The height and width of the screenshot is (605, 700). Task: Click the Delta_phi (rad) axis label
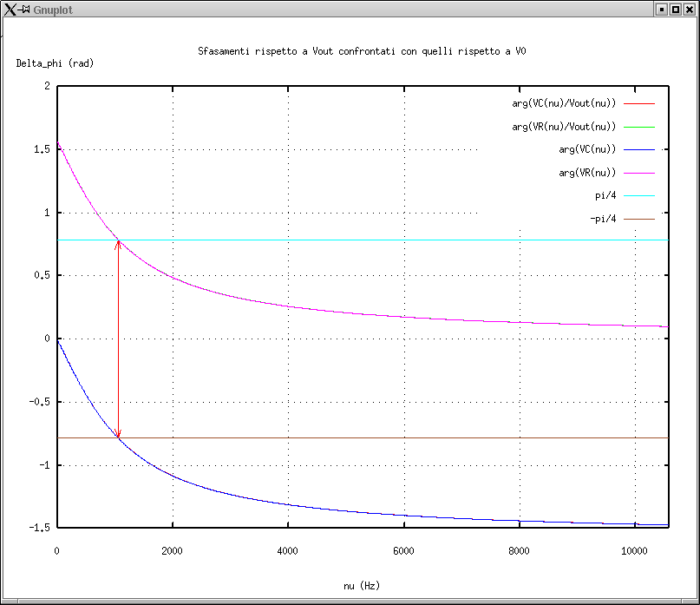pos(55,63)
